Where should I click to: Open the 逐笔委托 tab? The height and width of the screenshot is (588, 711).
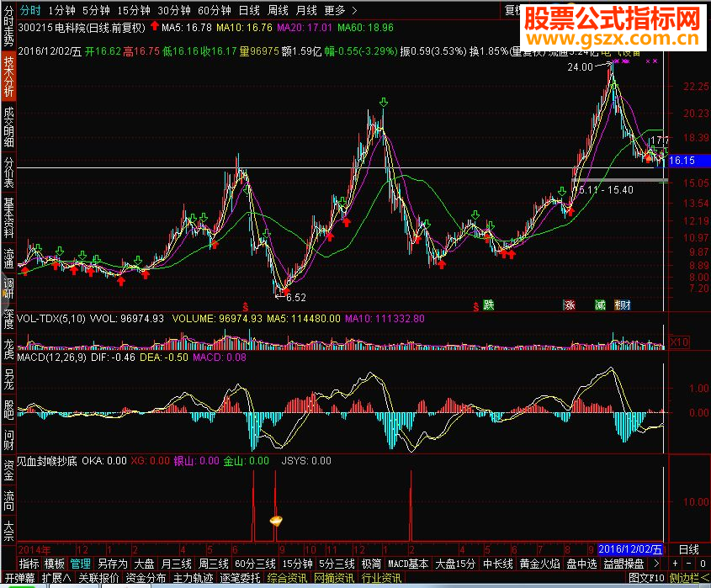[241, 578]
